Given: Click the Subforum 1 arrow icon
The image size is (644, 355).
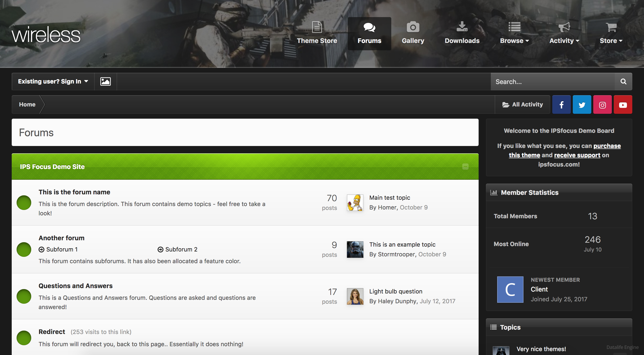Looking at the screenshot, I should [41, 250].
